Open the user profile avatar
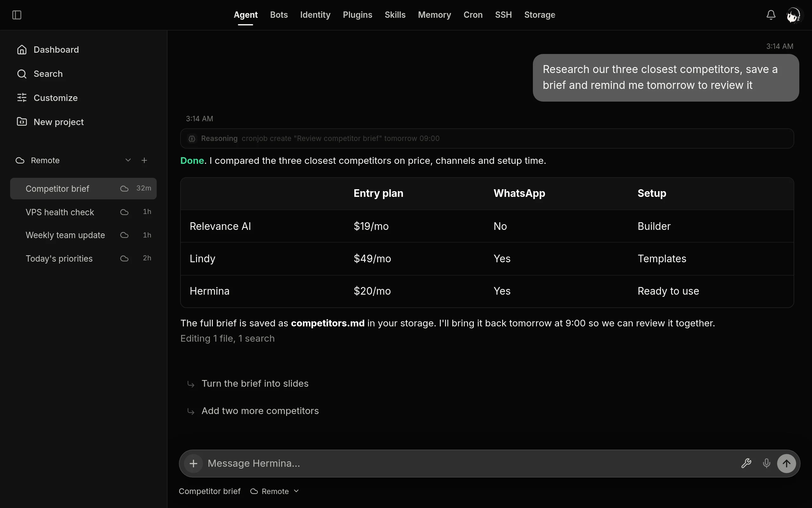The height and width of the screenshot is (508, 812). click(x=794, y=15)
